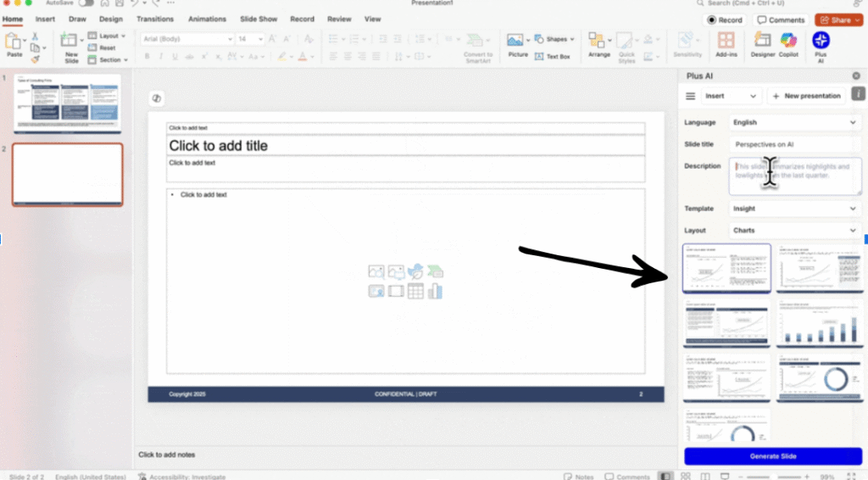Open Quick Styles gallery
Viewport: 868px width, 480px height.
coord(626,47)
